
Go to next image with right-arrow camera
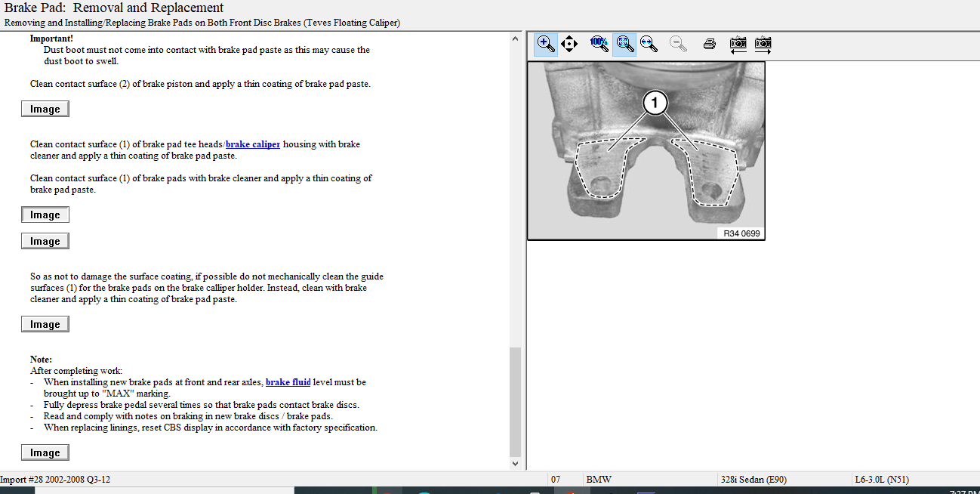tap(763, 44)
